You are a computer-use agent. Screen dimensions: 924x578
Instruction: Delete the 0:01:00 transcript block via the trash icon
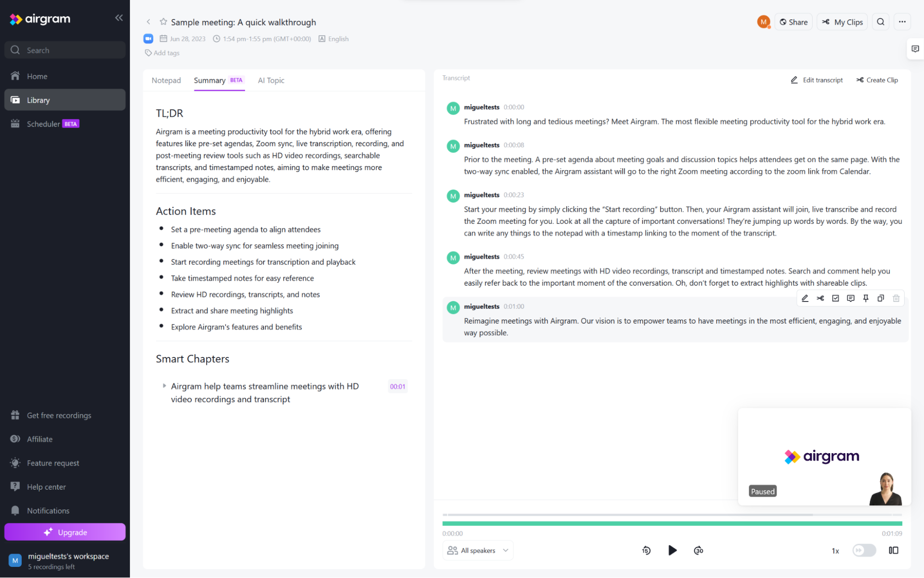(x=896, y=298)
